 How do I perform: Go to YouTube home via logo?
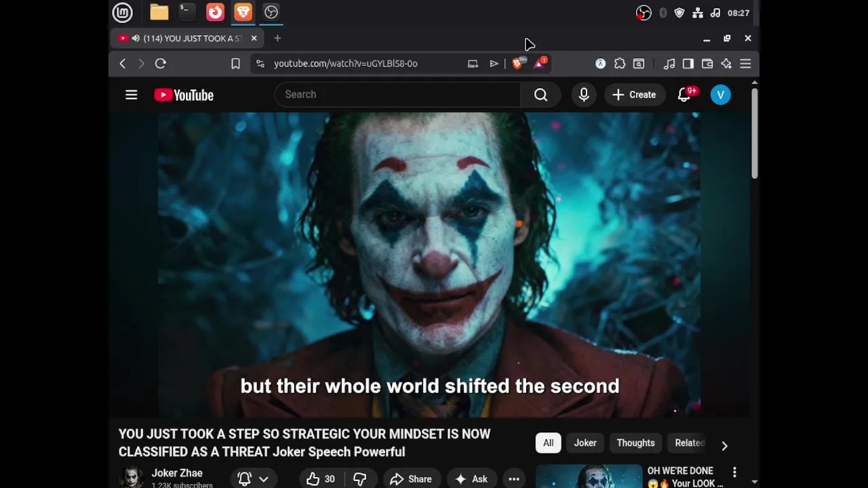pos(184,95)
